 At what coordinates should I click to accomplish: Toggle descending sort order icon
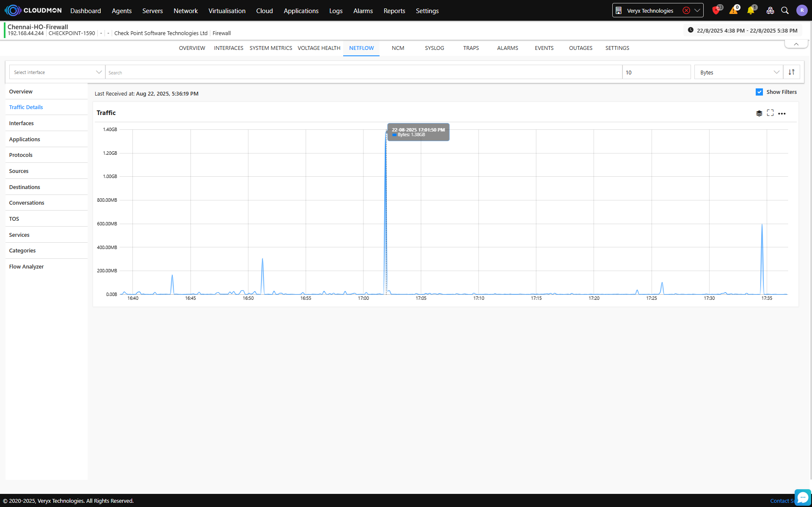pos(791,72)
